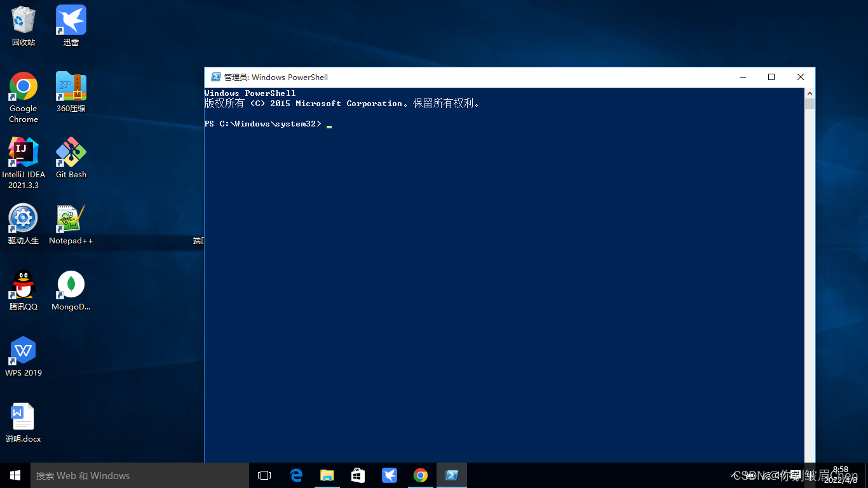
Task: Open Task View from the taskbar
Action: pyautogui.click(x=264, y=475)
